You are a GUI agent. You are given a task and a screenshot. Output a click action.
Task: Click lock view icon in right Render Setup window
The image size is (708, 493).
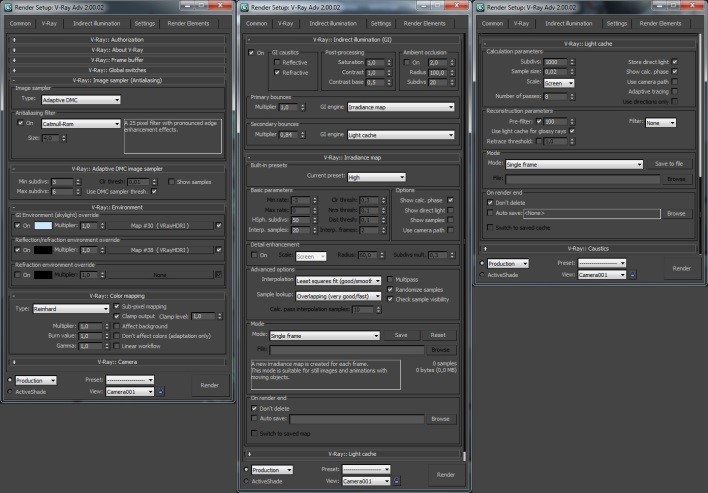point(633,274)
